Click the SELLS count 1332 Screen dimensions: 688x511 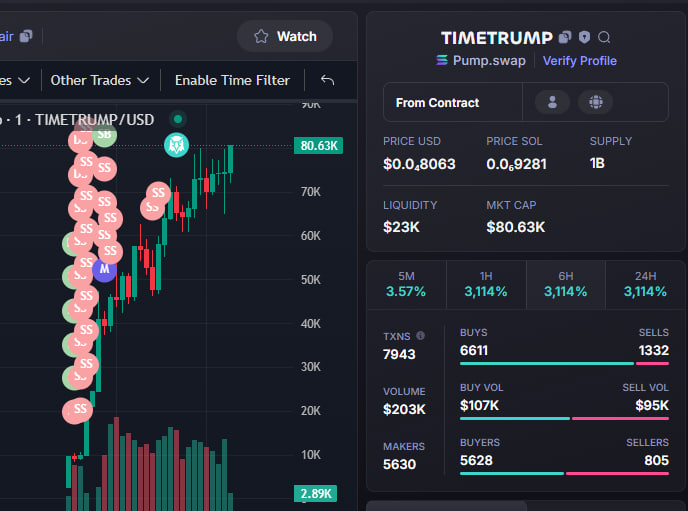(653, 350)
